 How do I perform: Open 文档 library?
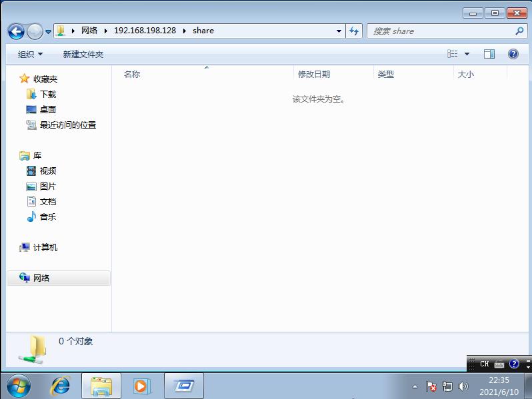click(48, 202)
